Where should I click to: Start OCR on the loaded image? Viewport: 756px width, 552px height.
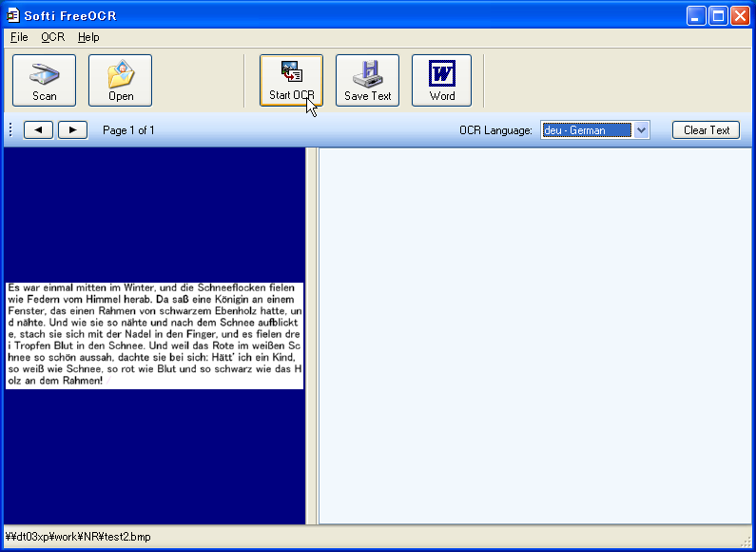(291, 80)
